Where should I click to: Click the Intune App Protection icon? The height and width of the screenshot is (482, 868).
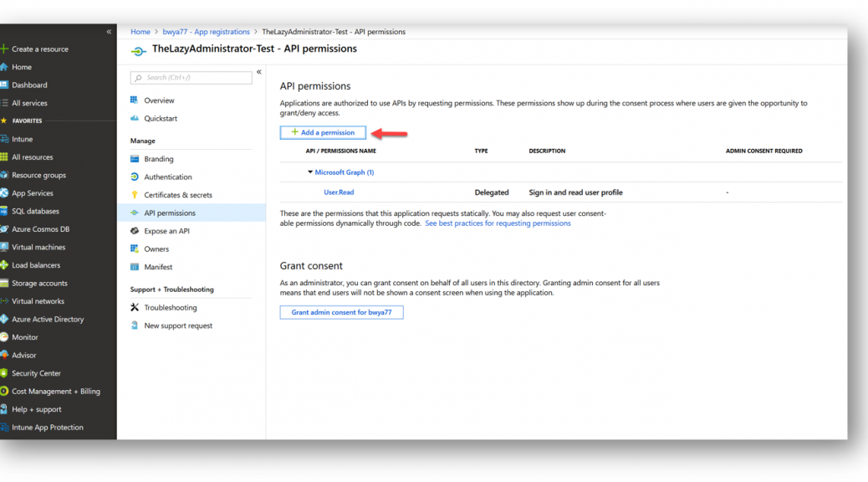pyautogui.click(x=4, y=427)
